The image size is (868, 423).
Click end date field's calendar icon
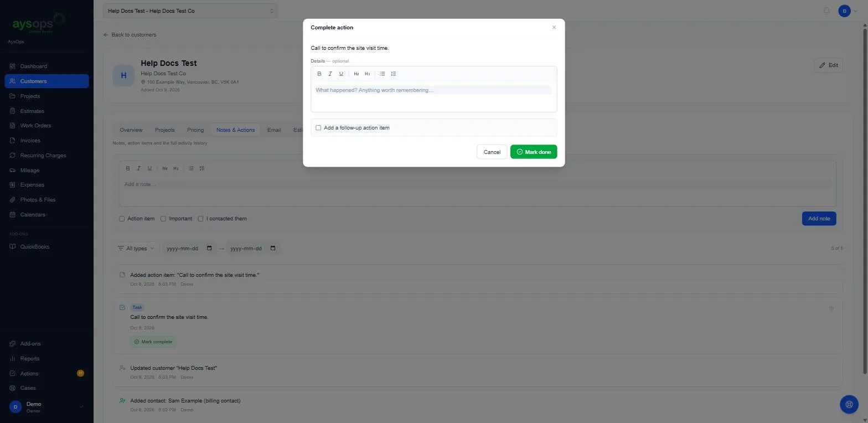coord(273,249)
